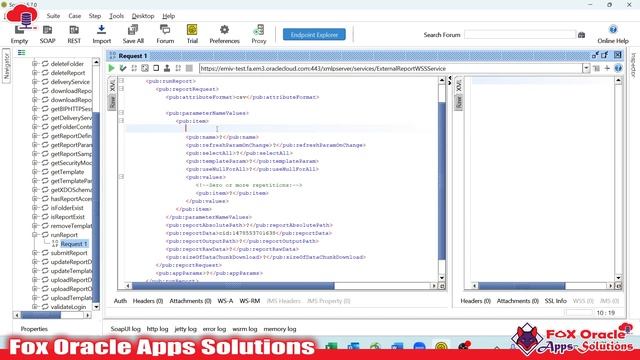
Task: Click the detach Request 1 window icon
Action: pos(605,55)
